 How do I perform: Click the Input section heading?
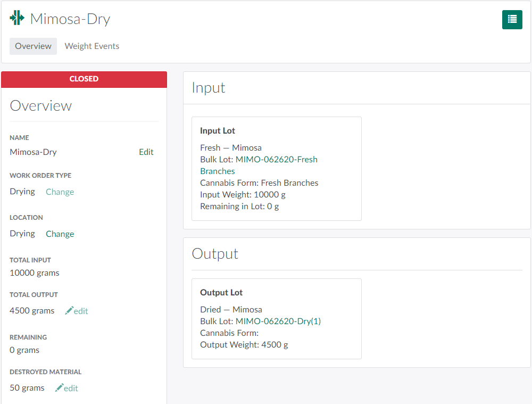coord(209,88)
